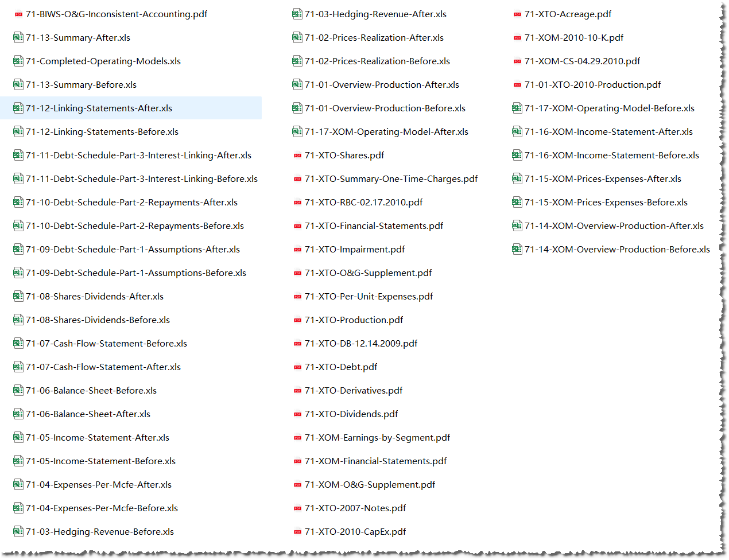Click file name 71-10-Debt-Schedule-Part-2-Repayments-Before.xls

click(135, 226)
